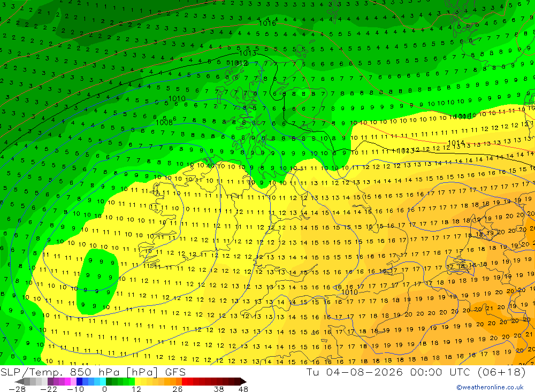Viewport: 535px width, 392px height.
Task: Click the Tu 04-08-2026 00:00 UTC date label
Action: coord(416,372)
